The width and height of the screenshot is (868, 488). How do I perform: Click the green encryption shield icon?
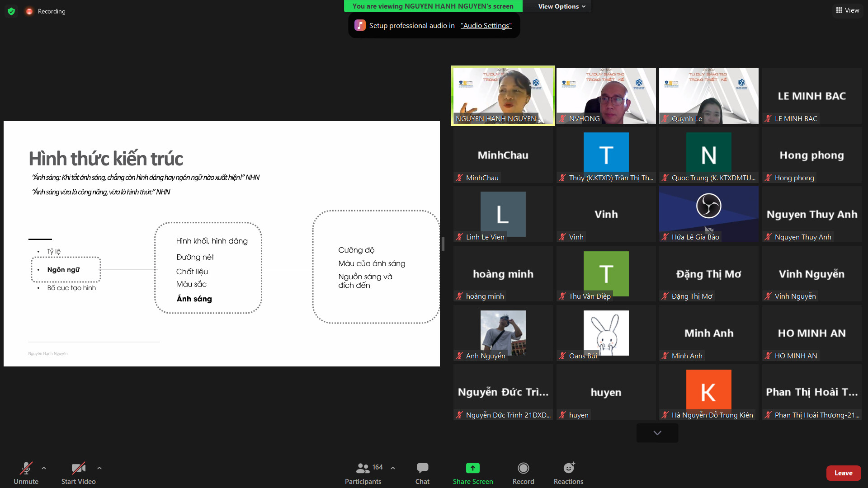point(11,11)
